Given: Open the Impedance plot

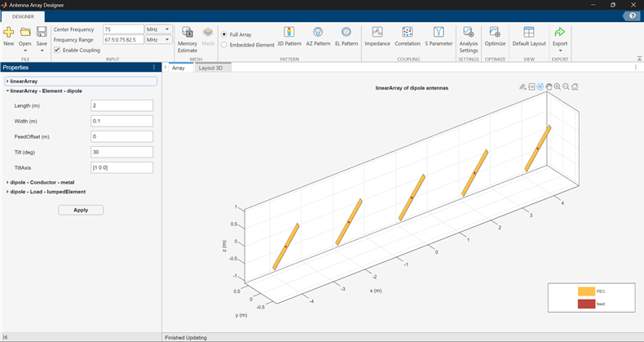Looking at the screenshot, I should tap(377, 37).
